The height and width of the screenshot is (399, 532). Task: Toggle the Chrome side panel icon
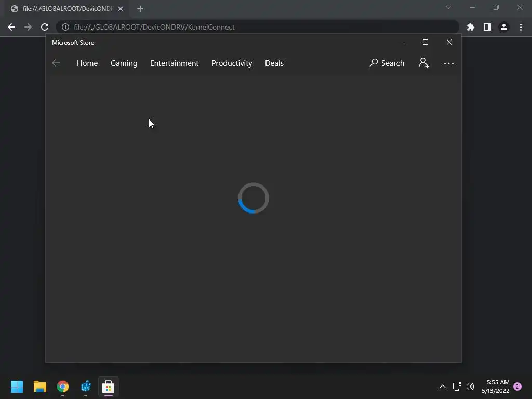point(487,27)
